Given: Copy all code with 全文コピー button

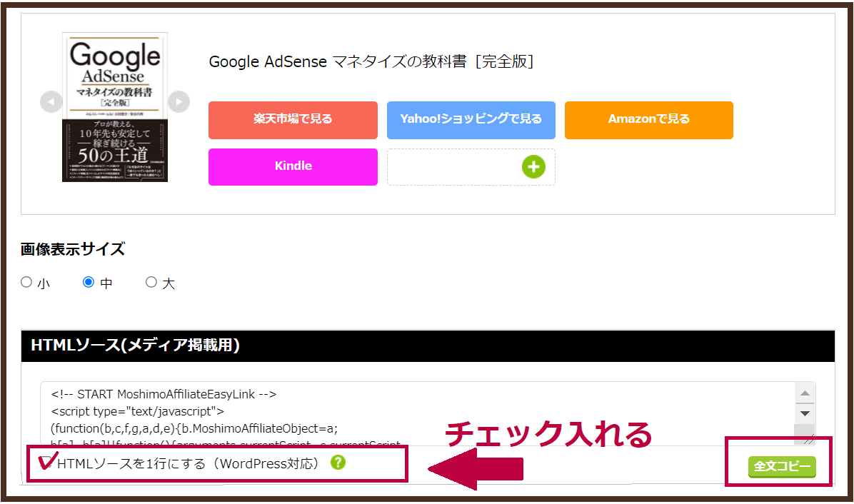Looking at the screenshot, I should [782, 466].
